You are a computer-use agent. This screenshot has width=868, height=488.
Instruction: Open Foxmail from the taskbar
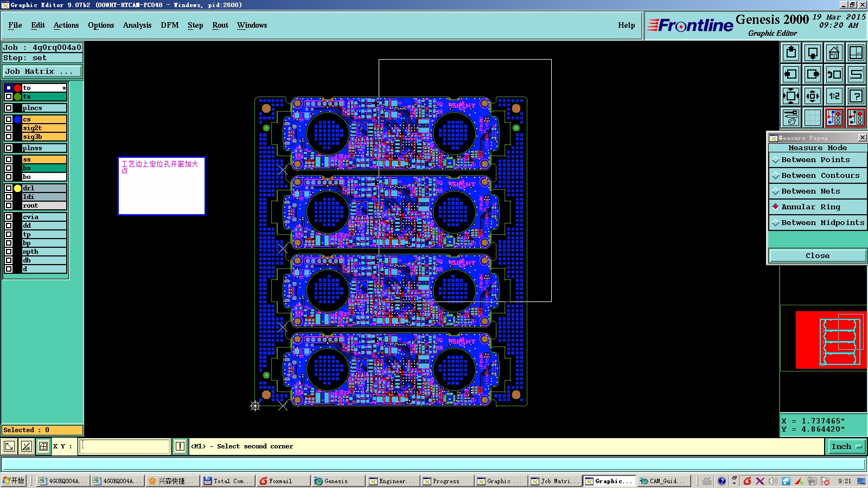[282, 481]
